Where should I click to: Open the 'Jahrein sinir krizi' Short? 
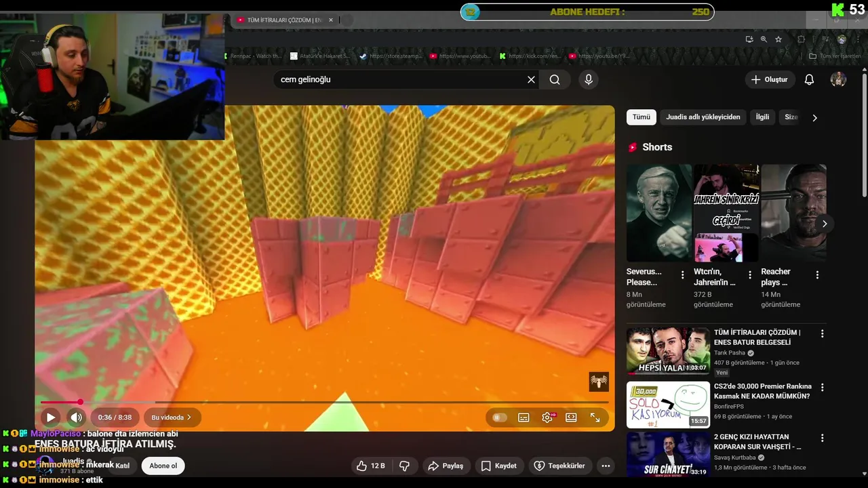point(726,213)
